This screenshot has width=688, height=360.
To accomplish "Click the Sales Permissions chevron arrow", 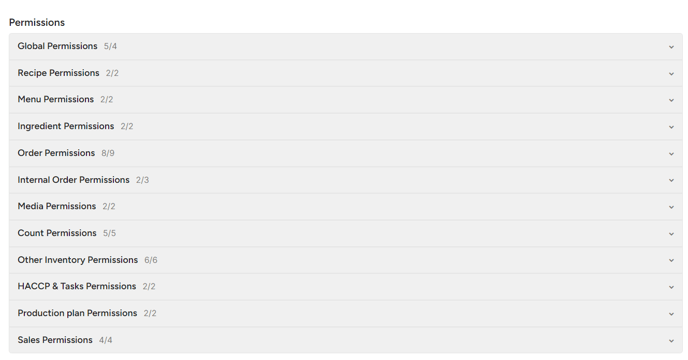I will (671, 341).
